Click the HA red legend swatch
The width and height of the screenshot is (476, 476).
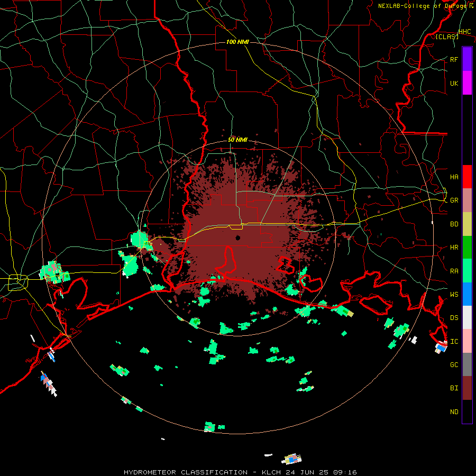[x=467, y=177]
